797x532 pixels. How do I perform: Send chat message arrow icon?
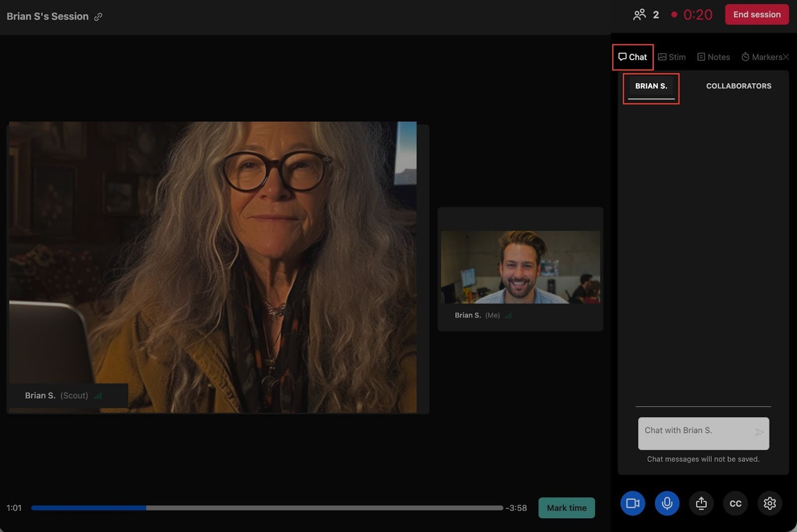click(x=759, y=432)
